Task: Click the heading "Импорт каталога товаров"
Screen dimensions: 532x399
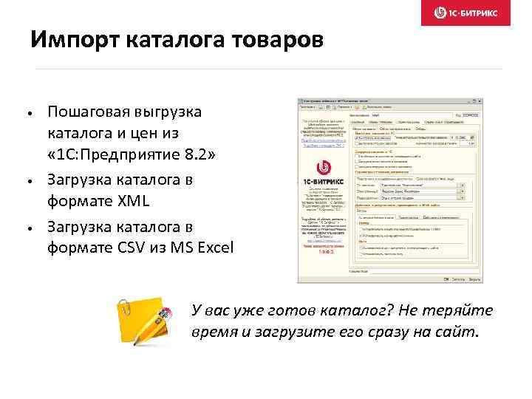Action: [x=177, y=39]
